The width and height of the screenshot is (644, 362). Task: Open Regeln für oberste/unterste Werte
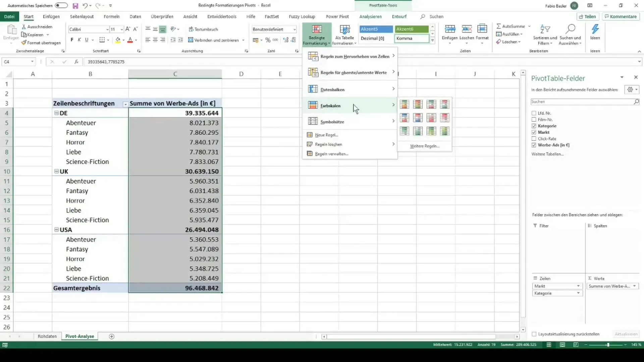[x=350, y=72]
